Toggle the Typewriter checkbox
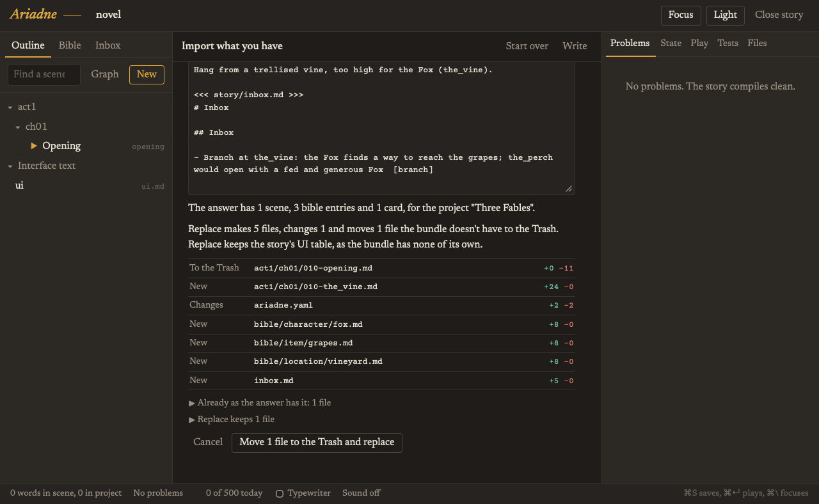The width and height of the screenshot is (819, 504). click(280, 493)
